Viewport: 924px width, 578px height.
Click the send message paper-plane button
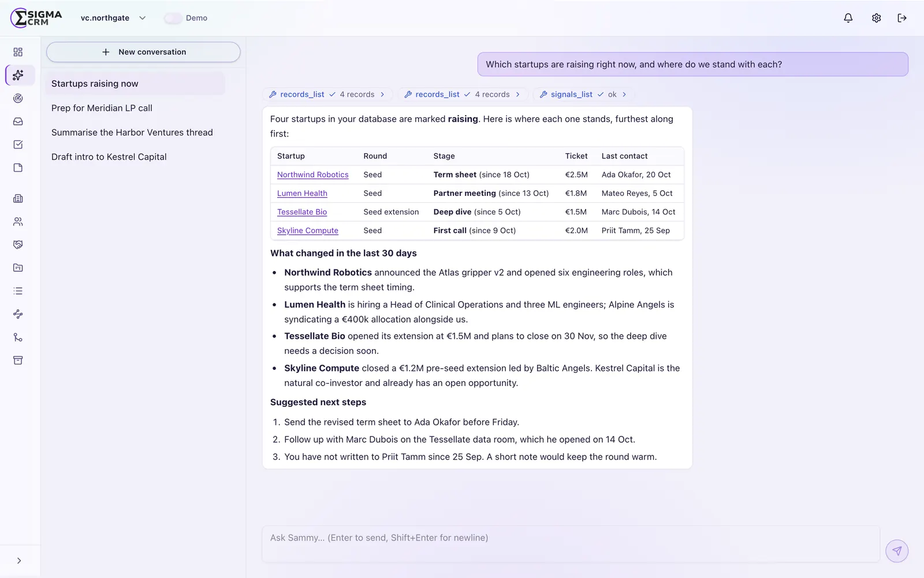pyautogui.click(x=897, y=551)
